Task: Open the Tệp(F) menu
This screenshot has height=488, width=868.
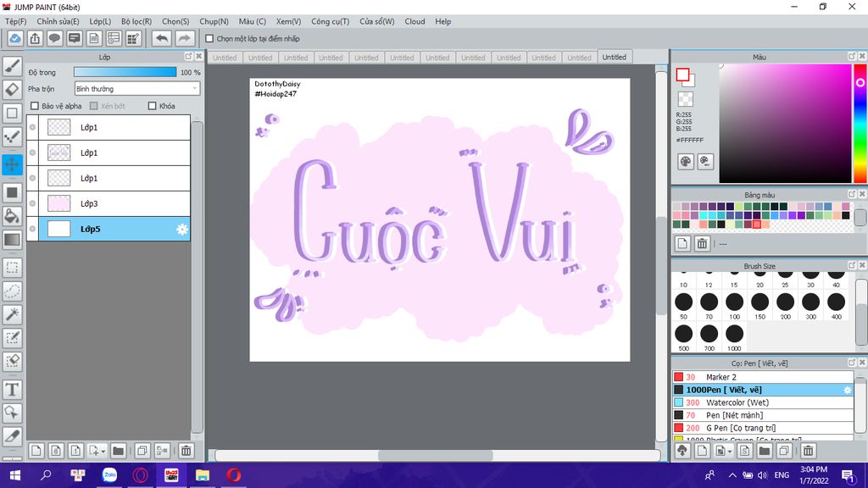Action: coord(15,21)
